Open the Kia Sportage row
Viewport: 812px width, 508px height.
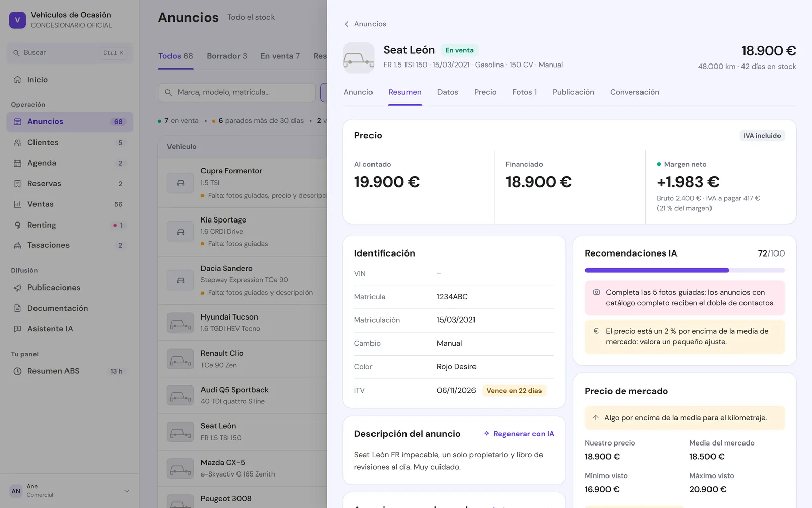[243, 232]
